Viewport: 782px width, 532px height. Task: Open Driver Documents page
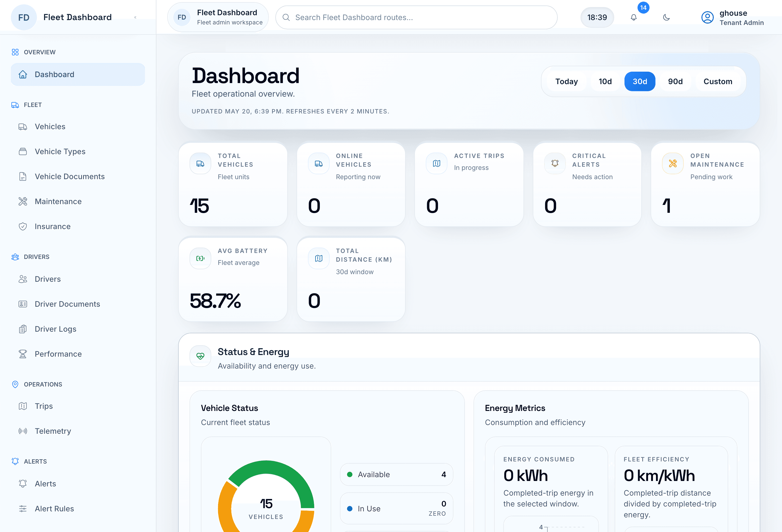pyautogui.click(x=78, y=304)
